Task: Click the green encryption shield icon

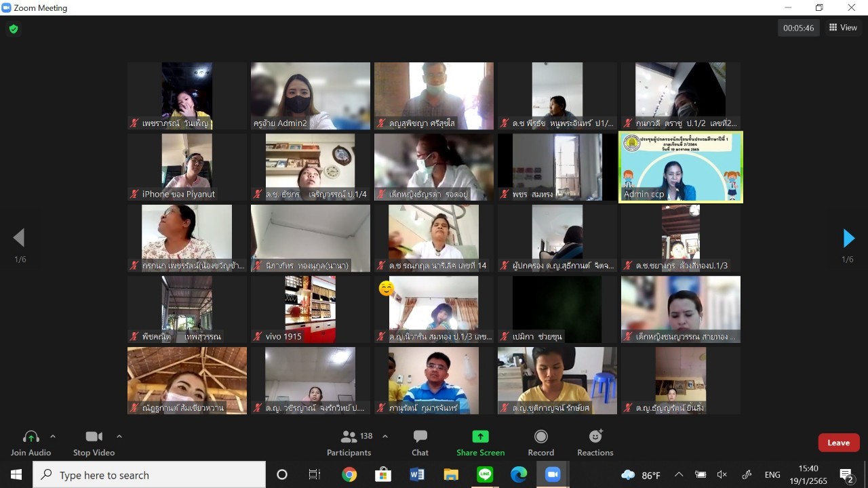Action: coord(13,29)
